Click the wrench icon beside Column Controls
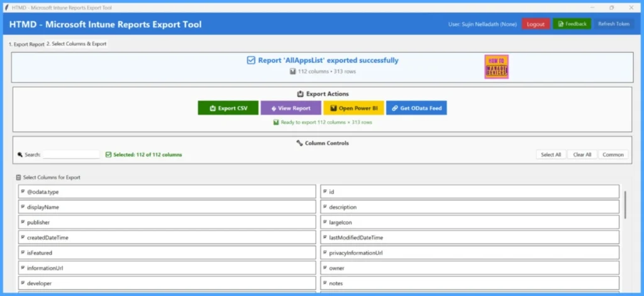Image resolution: width=644 pixels, height=296 pixels. [x=299, y=143]
